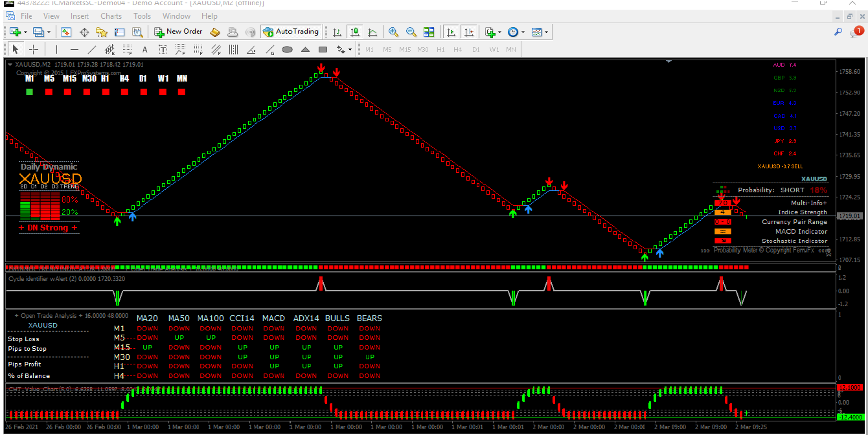Image resolution: width=868 pixels, height=435 pixels.
Task: Expand the new chart dropdown arrow
Action: (25, 32)
